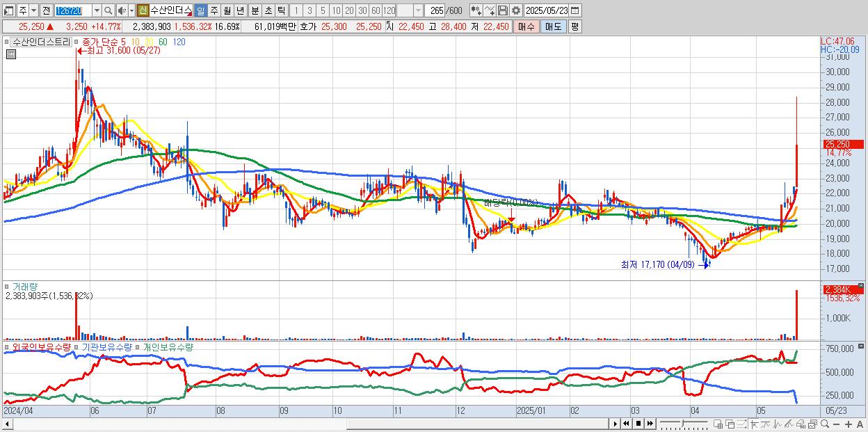This screenshot has width=868, height=432.
Task: Select the 주 weekly period tab
Action: point(214,10)
